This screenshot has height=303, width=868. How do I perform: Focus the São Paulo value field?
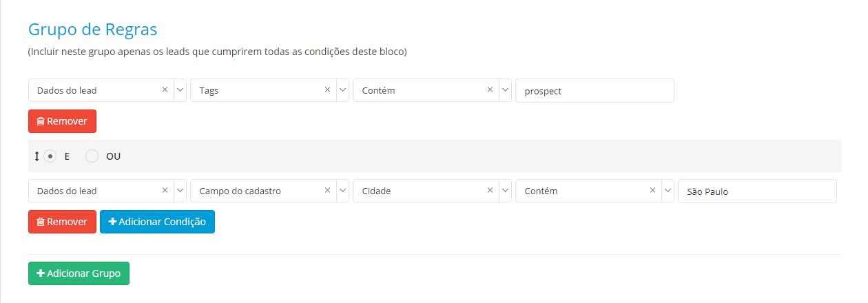(x=757, y=191)
